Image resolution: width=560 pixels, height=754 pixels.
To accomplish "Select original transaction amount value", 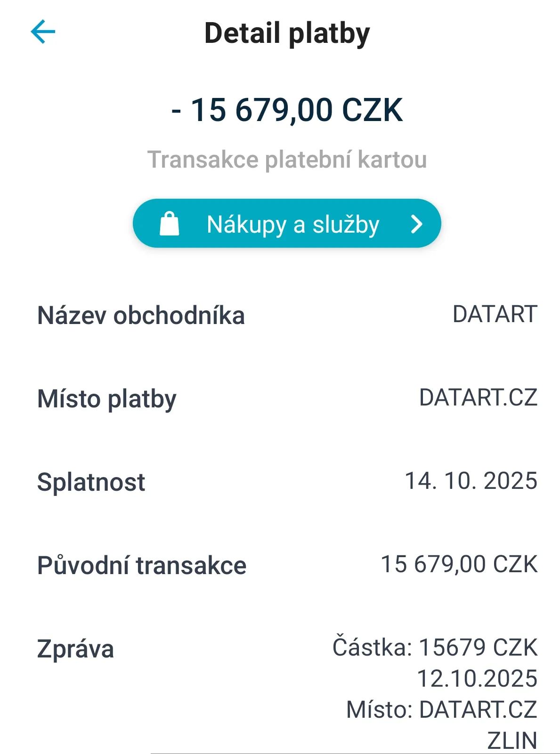I will 459,564.
